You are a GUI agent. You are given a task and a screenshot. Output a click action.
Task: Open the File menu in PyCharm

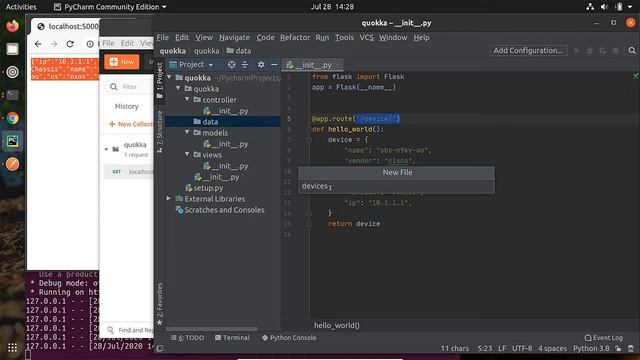pyautogui.click(x=162, y=38)
